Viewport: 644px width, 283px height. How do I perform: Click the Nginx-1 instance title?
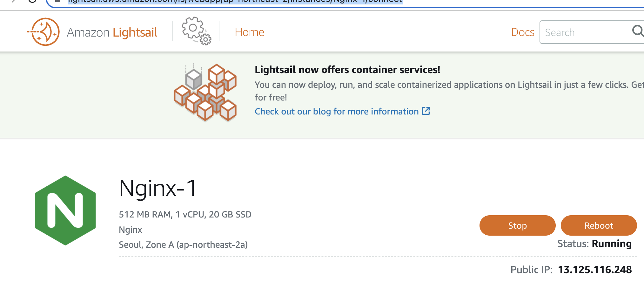[x=158, y=188]
